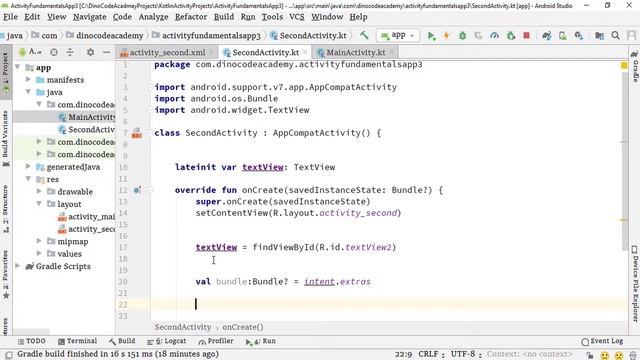Collapse the app module tree node
This screenshot has width=640, height=360.
pos(18,67)
